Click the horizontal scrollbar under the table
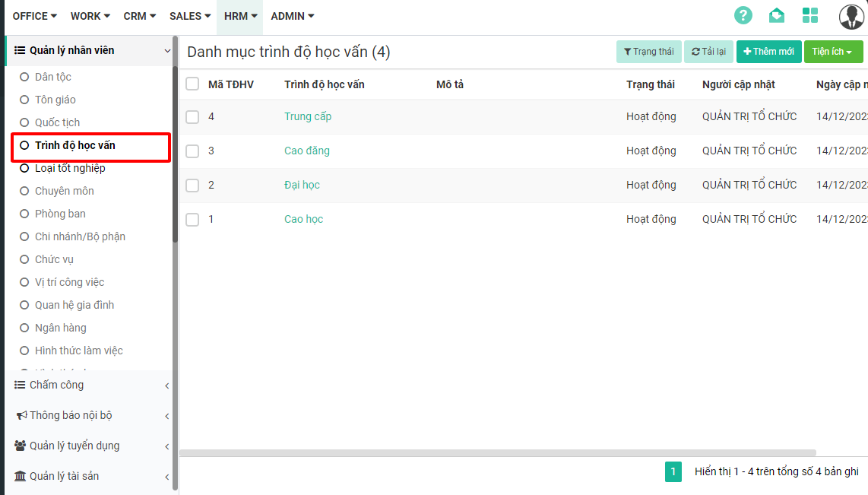The image size is (868, 495). (x=497, y=452)
